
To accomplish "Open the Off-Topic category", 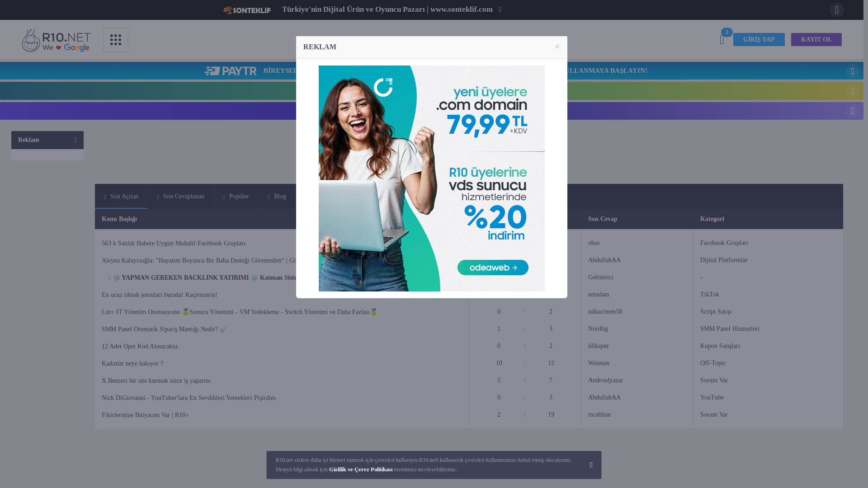I will 713,363.
